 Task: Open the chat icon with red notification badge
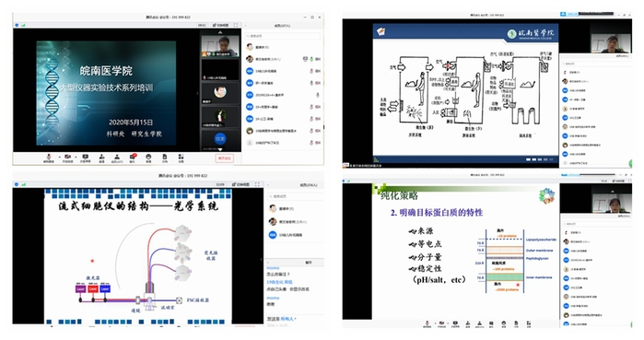tap(133, 158)
